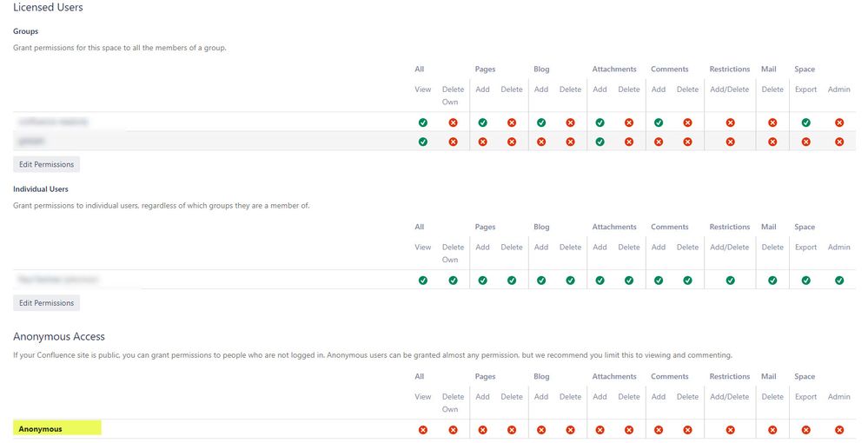Click Space header in the Groups table
The height and width of the screenshot is (443, 868).
pyautogui.click(x=805, y=69)
